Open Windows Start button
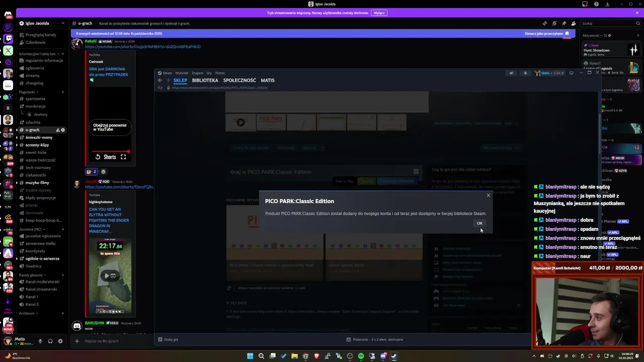 250,356
